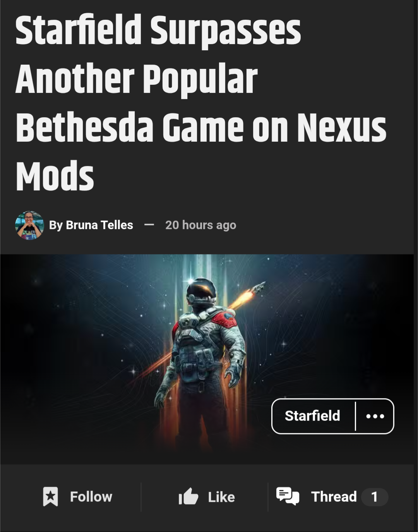Click the bookmark star Follow icon
418x532 pixels.
coord(50,497)
